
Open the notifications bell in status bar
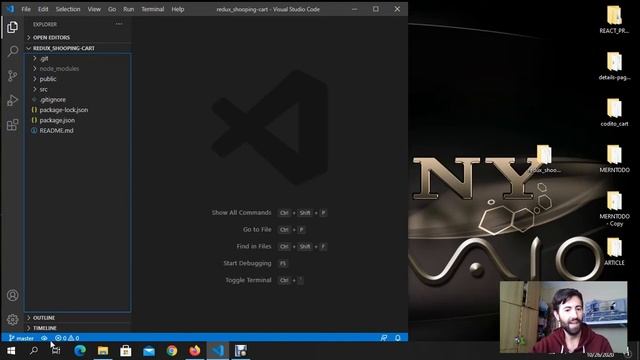(x=398, y=338)
